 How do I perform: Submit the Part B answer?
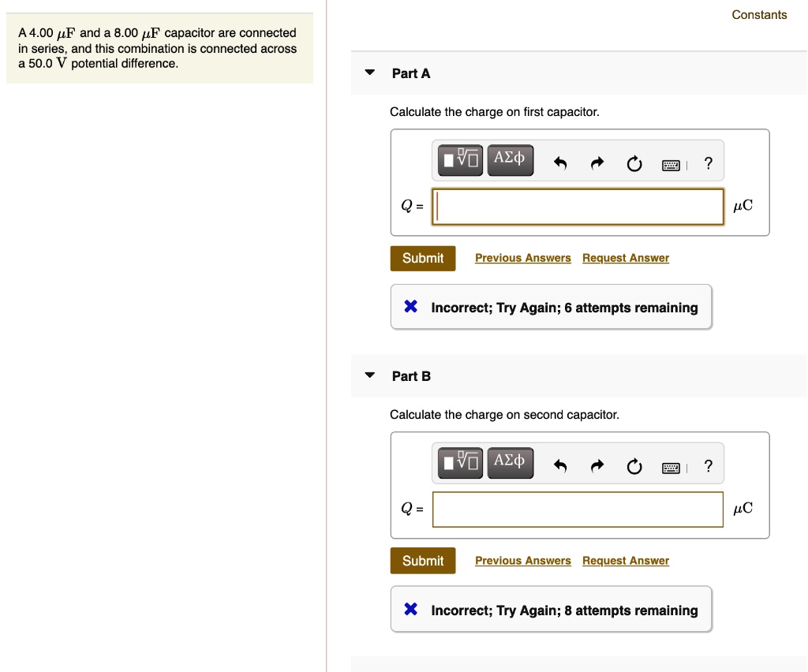(x=423, y=561)
